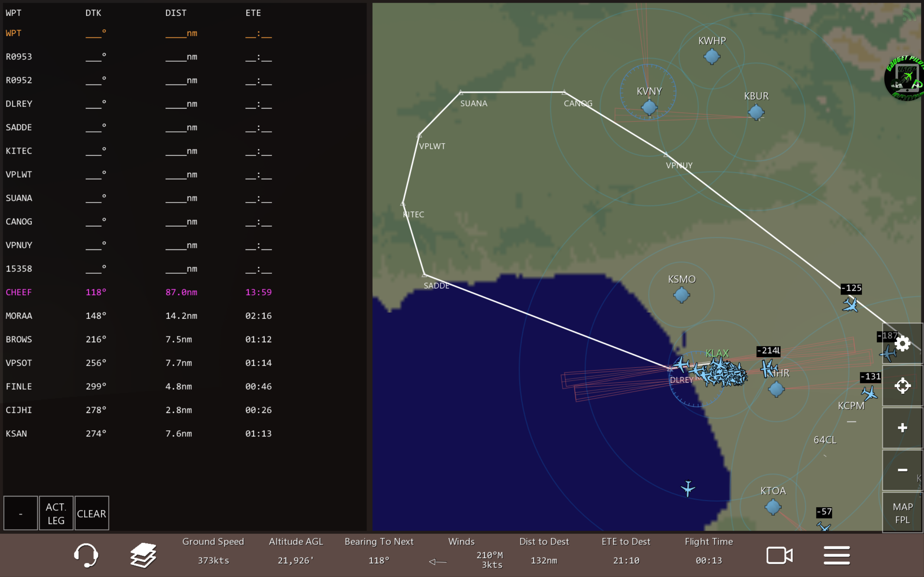924x577 pixels.
Task: Select MORAA waypoint row
Action: pos(18,316)
